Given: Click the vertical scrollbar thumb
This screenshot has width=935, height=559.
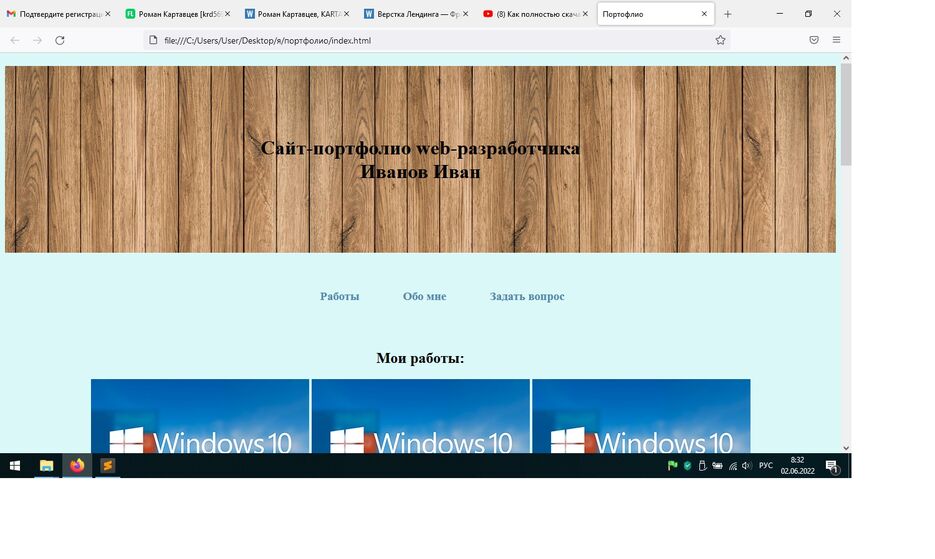Looking at the screenshot, I should [x=846, y=114].
